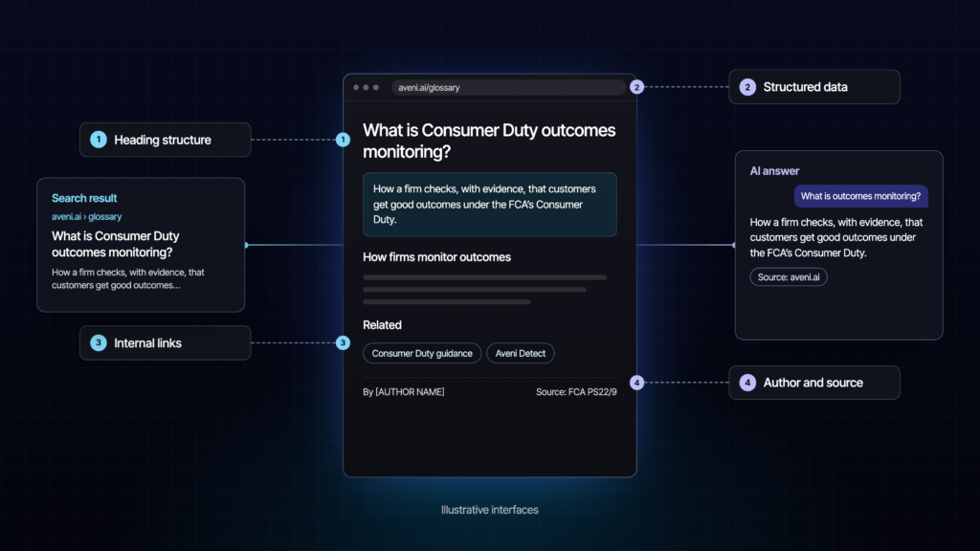Click the aveni.ai/glossary address bar
The height and width of the screenshot is (551, 980).
[x=508, y=87]
